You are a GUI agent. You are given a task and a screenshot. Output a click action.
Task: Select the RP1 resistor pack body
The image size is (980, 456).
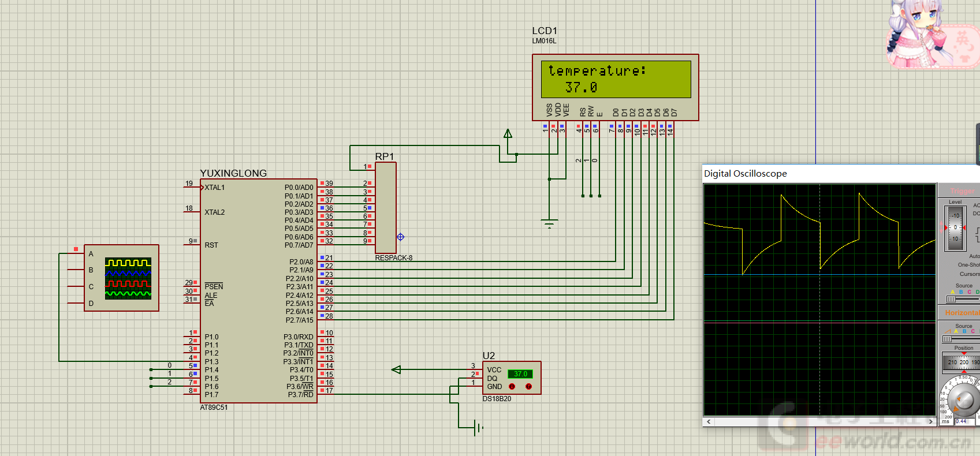click(x=386, y=207)
